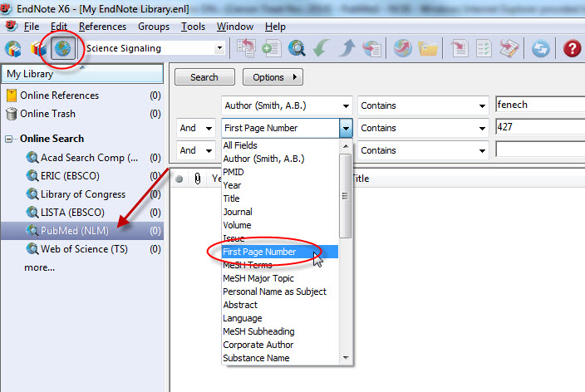Screen dimensions: 585x392
Task: Activate Online Search Mode globe icon
Action: [x=62, y=48]
